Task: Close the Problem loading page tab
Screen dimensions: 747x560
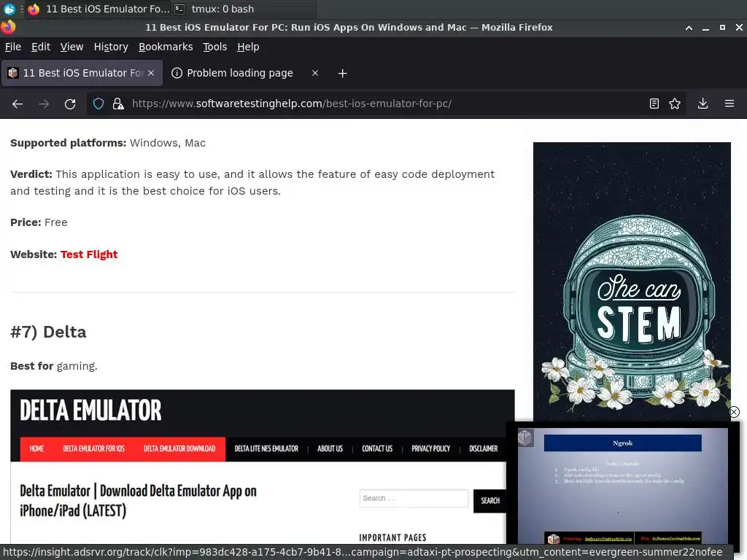Action: click(315, 73)
